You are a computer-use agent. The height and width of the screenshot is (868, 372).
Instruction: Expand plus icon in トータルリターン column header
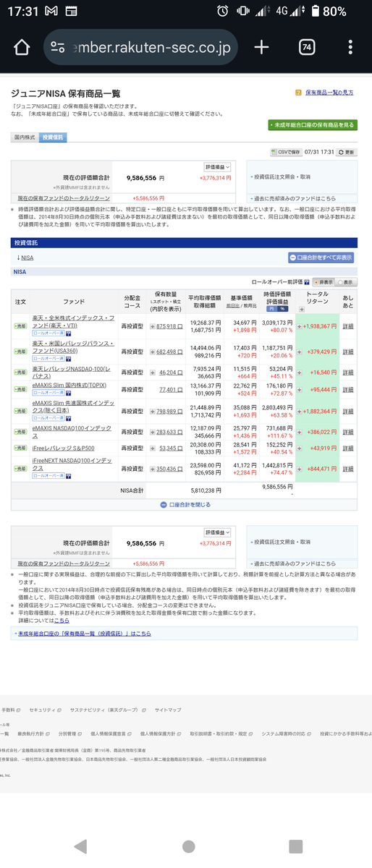tap(301, 310)
